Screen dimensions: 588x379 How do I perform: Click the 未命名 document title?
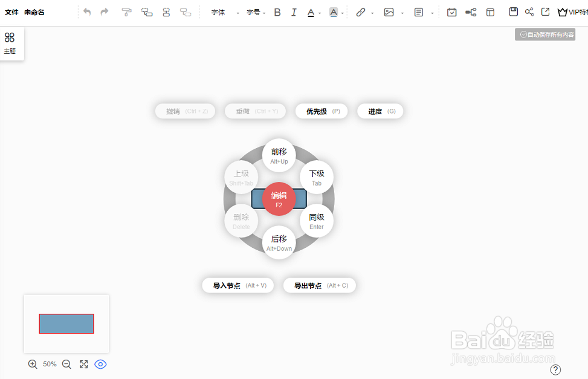(x=34, y=12)
